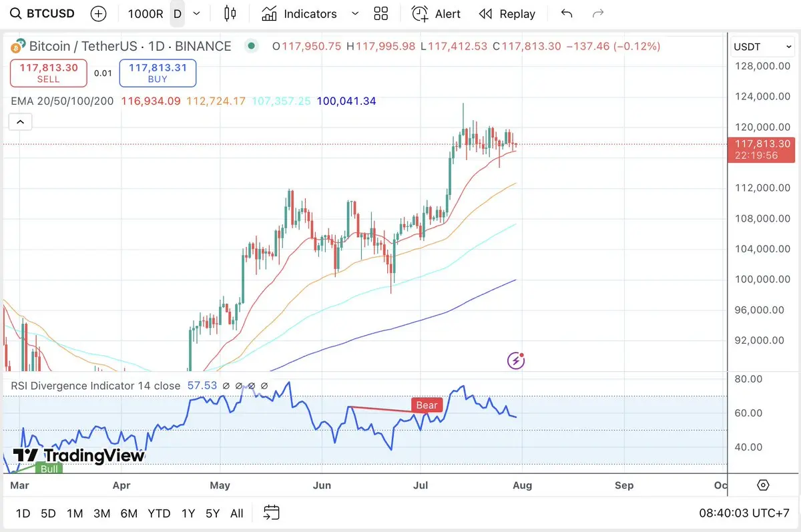Switch range to 3M
The height and width of the screenshot is (532, 801).
[101, 513]
